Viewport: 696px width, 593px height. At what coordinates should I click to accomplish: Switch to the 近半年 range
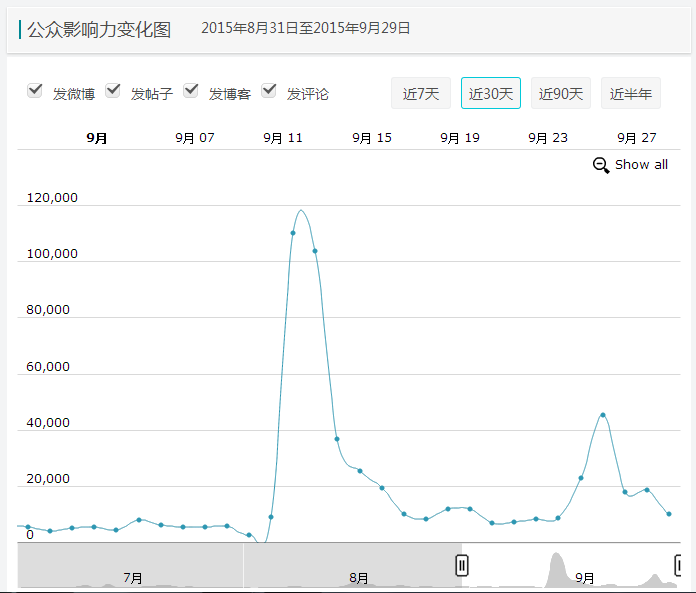click(x=631, y=93)
